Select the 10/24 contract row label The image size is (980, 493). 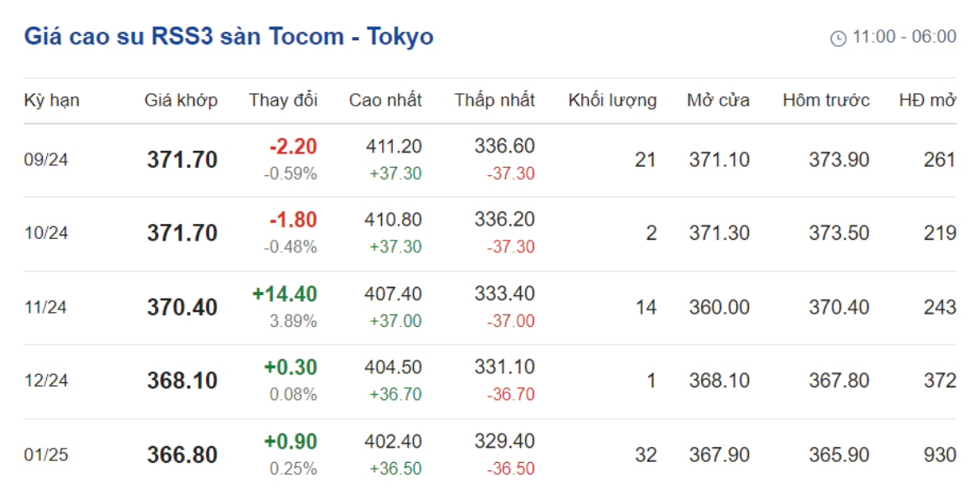click(x=46, y=233)
